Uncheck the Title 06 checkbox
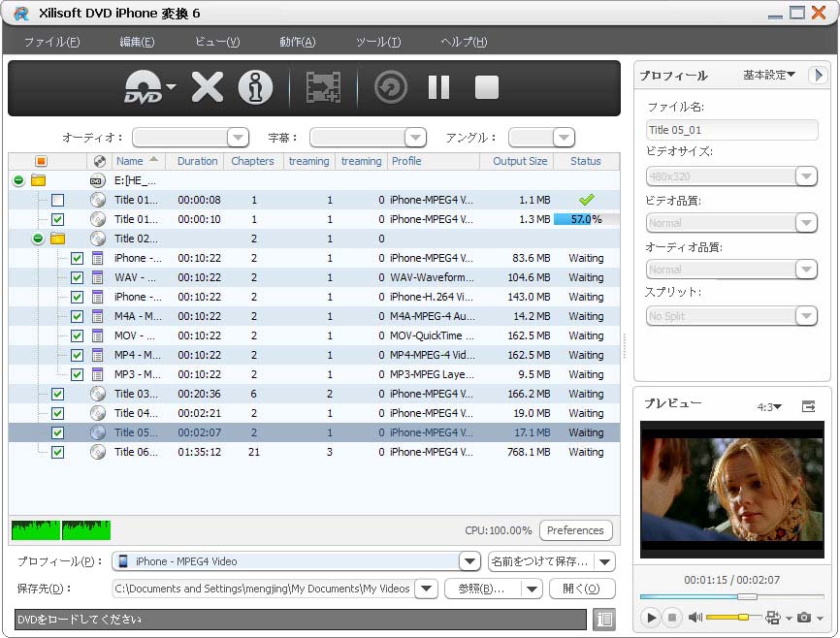 tap(57, 452)
